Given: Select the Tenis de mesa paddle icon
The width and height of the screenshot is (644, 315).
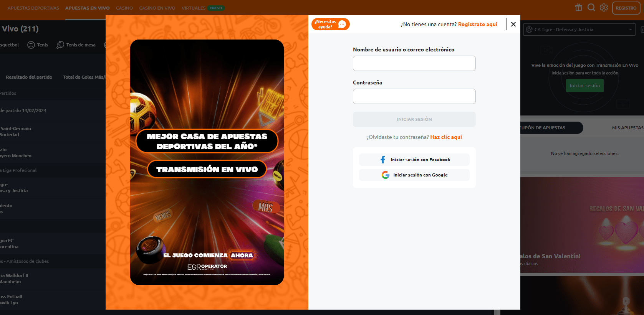Looking at the screenshot, I should (60, 45).
